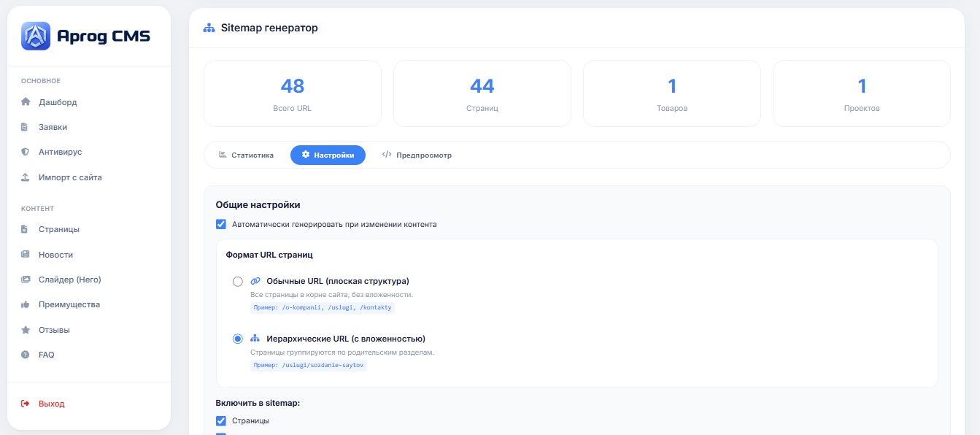Click the Aprog CMS logo icon
980x435 pixels.
point(36,36)
